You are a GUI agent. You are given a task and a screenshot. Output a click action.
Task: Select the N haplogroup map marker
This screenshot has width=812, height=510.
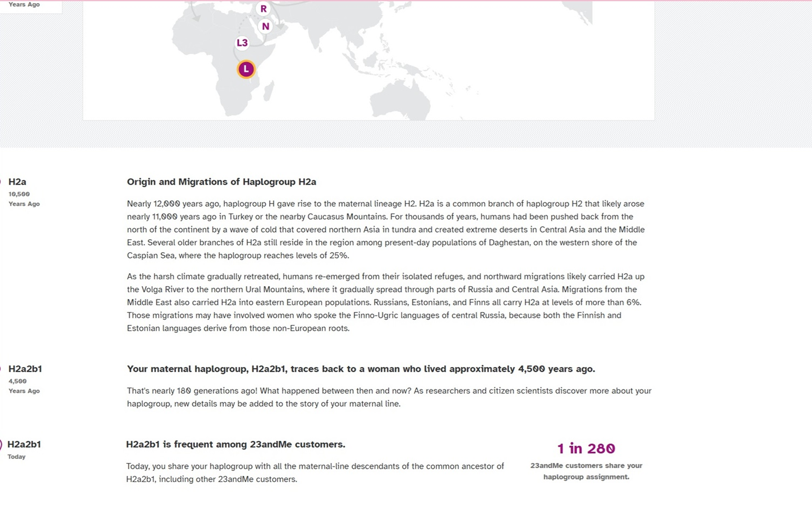point(265,26)
